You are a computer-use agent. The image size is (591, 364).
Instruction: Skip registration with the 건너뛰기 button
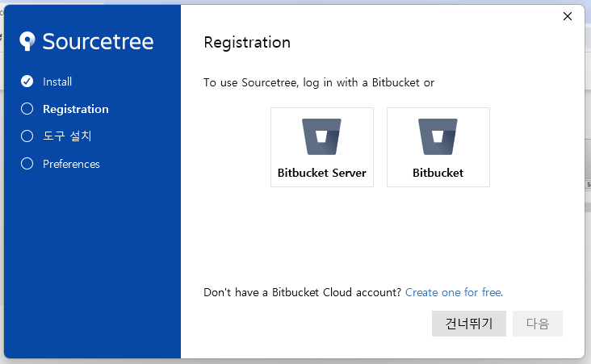tap(469, 324)
